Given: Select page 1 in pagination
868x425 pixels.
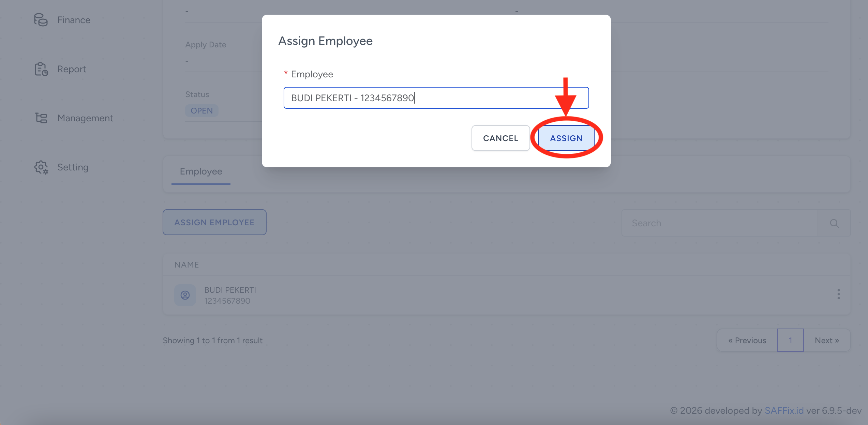Looking at the screenshot, I should pyautogui.click(x=790, y=340).
